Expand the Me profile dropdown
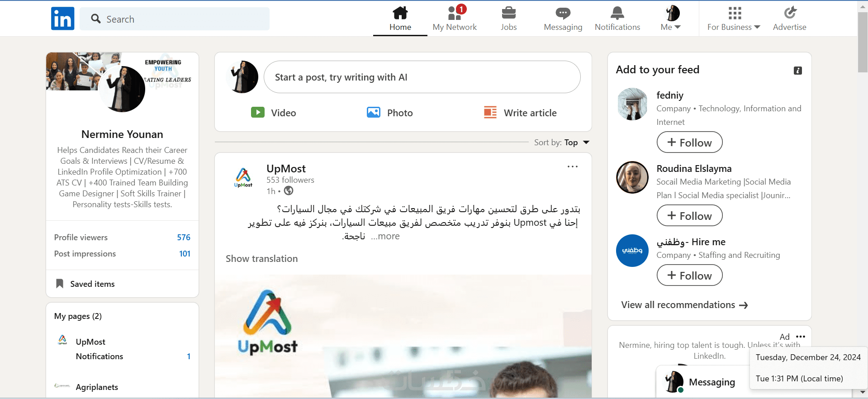 (x=671, y=19)
